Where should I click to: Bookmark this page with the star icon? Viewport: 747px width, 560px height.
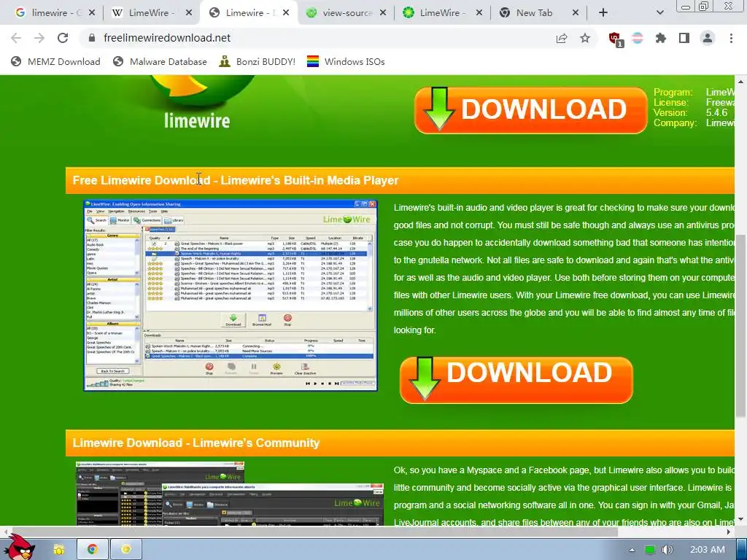click(585, 38)
